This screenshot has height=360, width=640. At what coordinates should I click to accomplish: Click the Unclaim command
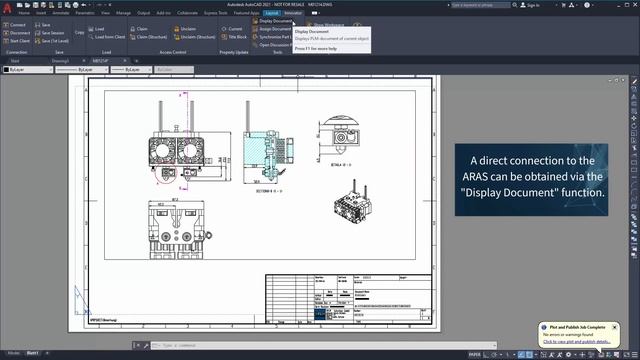(x=185, y=29)
